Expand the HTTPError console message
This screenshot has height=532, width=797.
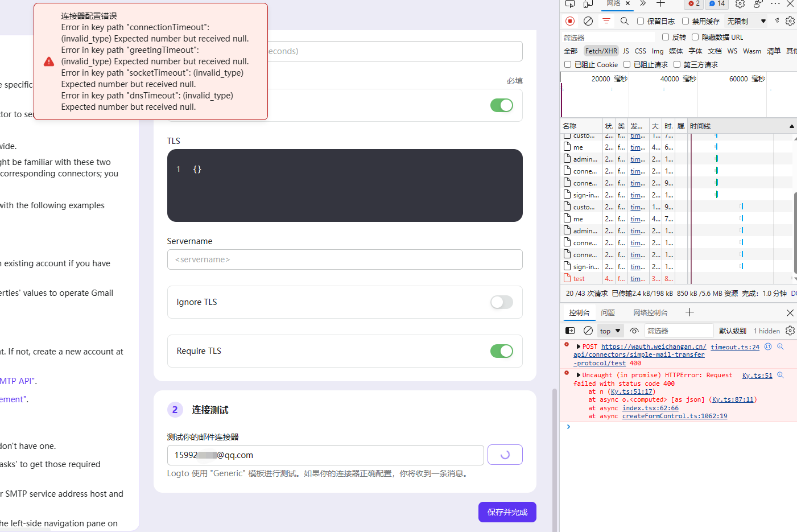pyautogui.click(x=579, y=374)
